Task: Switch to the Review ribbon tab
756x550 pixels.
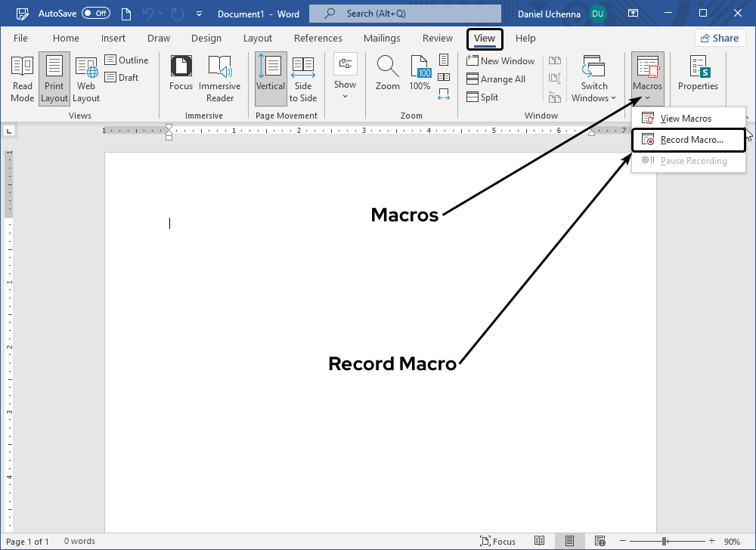Action: 438,38
